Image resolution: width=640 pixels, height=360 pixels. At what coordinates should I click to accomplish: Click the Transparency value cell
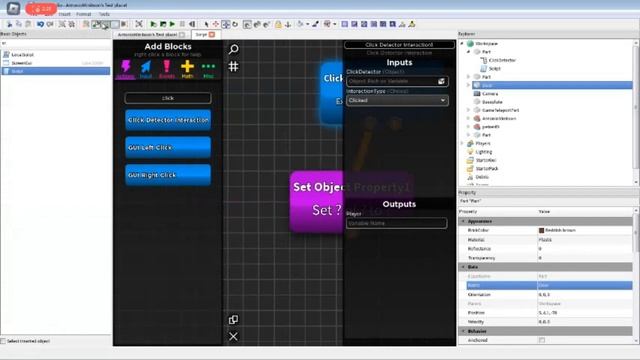584,258
